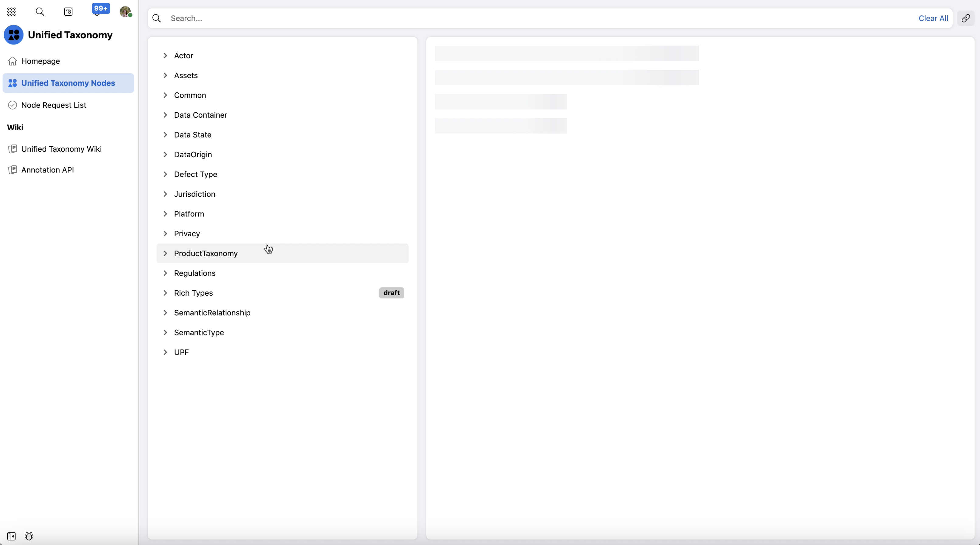This screenshot has width=980, height=545.
Task: Expand the Actor node chevron
Action: [x=165, y=56]
